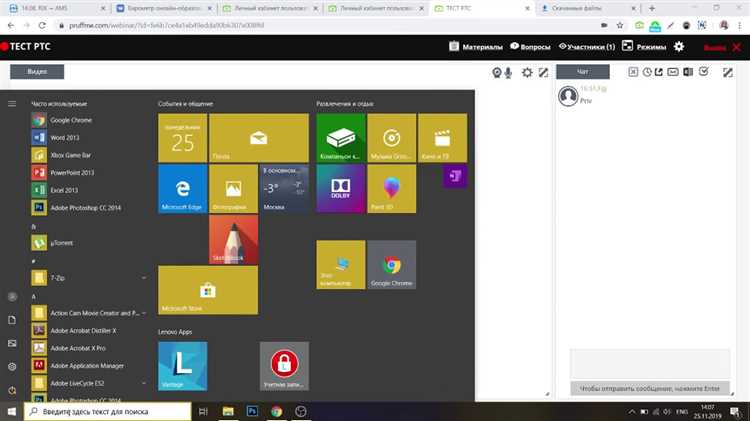Open the Почта mail tile
750x421 pixels.
click(x=259, y=138)
